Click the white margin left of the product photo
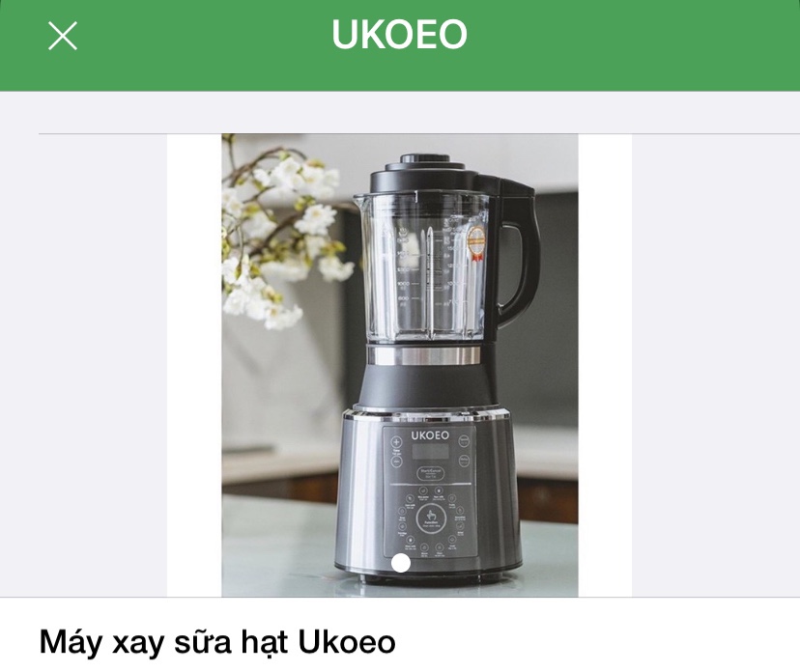 (x=194, y=365)
